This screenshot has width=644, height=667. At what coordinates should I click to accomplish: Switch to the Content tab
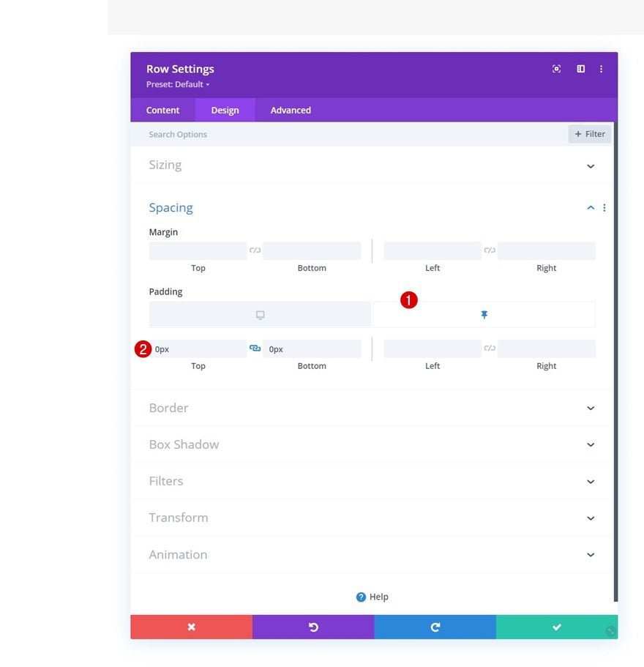tap(162, 110)
